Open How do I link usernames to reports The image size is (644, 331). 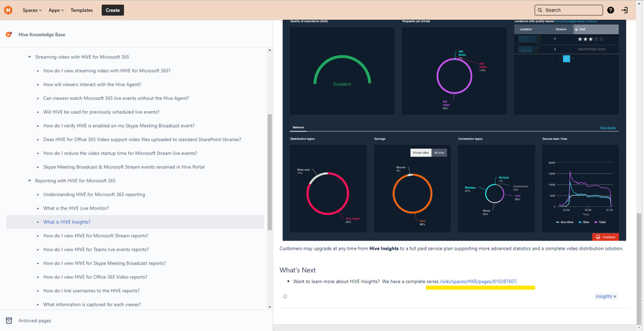(x=91, y=291)
